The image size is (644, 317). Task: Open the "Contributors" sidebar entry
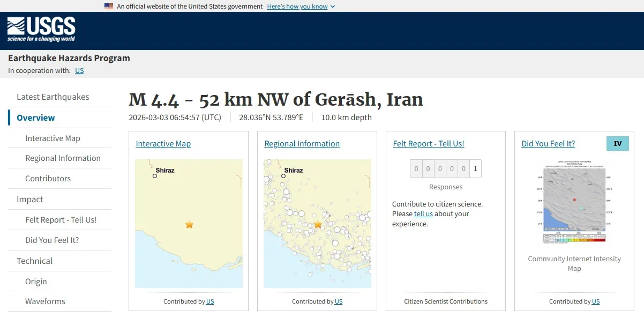[48, 179]
